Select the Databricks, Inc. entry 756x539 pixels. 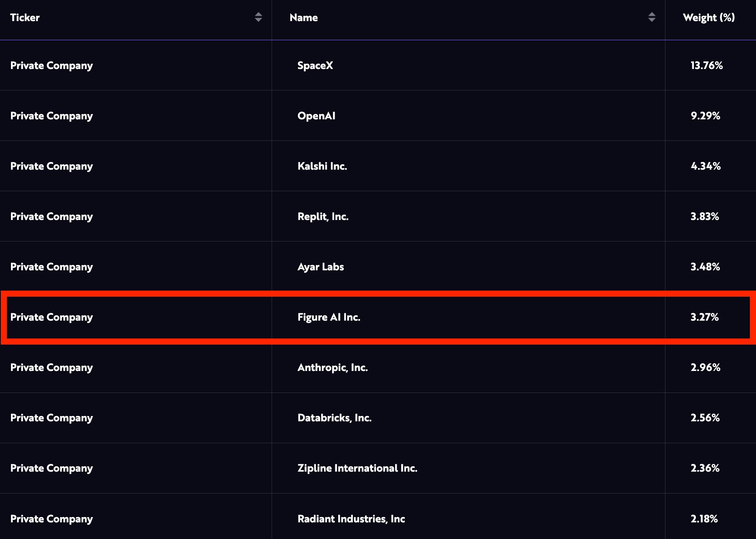(x=335, y=418)
